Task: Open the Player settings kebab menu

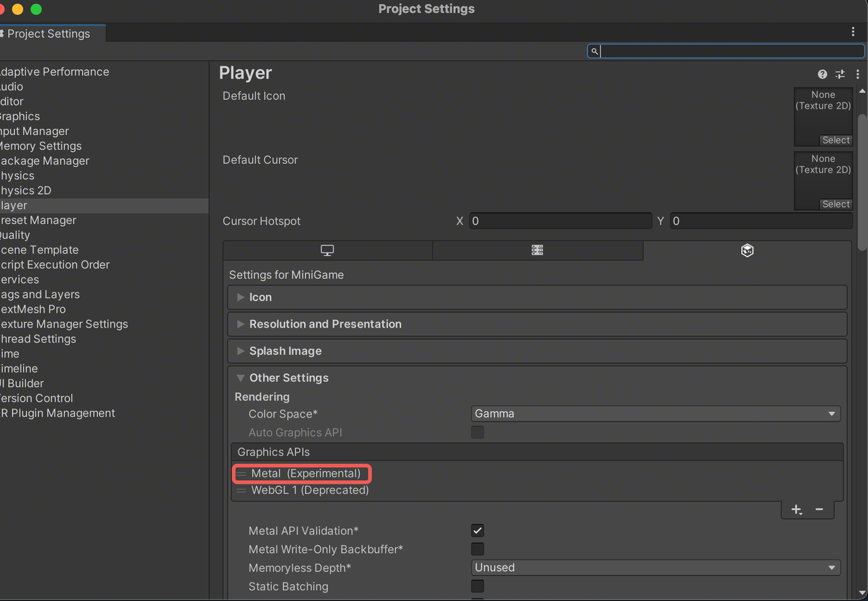Action: pyautogui.click(x=858, y=74)
